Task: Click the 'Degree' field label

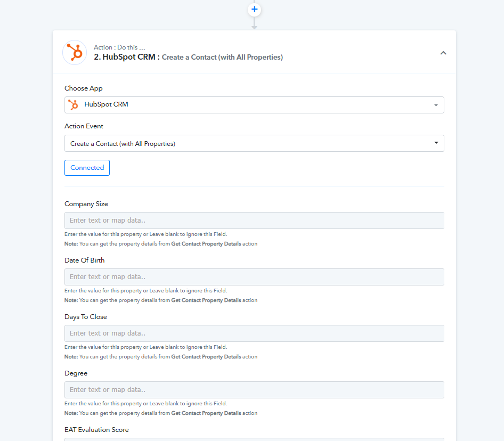Action: tap(76, 373)
